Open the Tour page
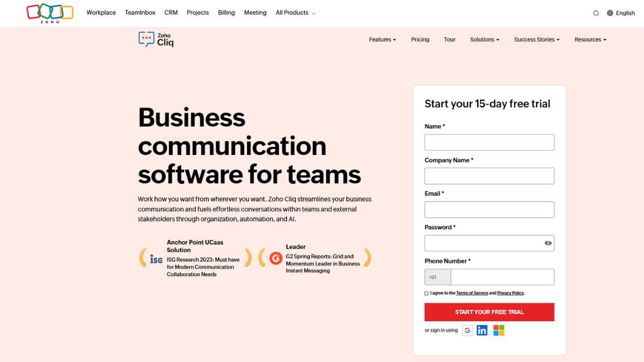The height and width of the screenshot is (362, 644). (x=450, y=40)
